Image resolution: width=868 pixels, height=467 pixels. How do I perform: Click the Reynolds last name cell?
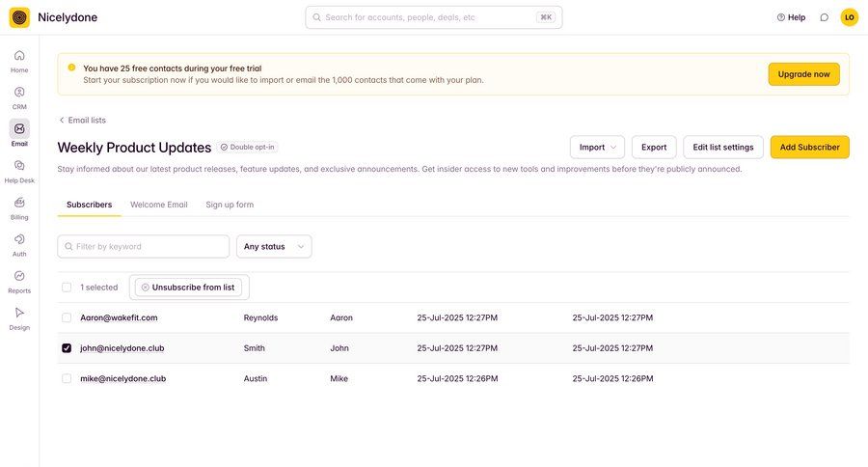tap(260, 317)
